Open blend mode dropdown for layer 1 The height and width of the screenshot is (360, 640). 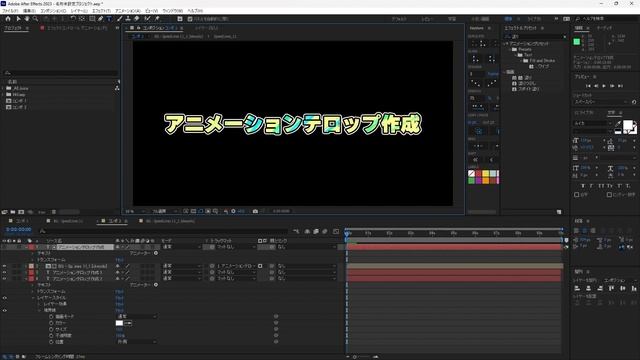tap(181, 247)
